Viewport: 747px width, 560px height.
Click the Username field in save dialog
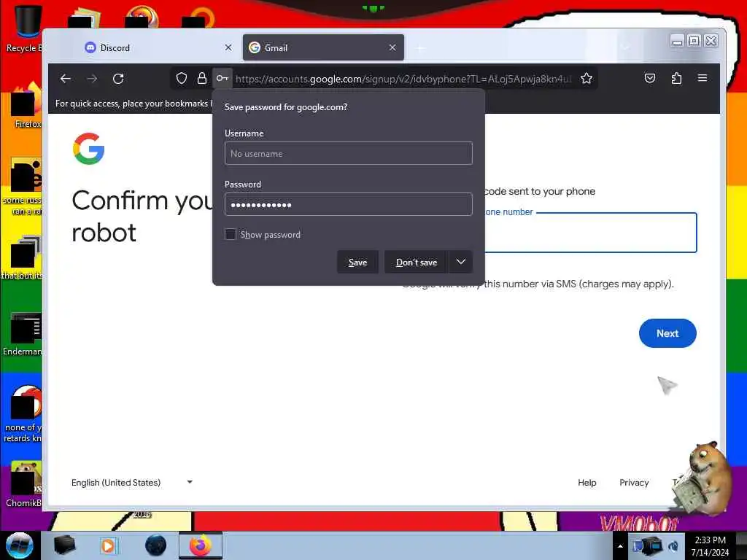[349, 153]
